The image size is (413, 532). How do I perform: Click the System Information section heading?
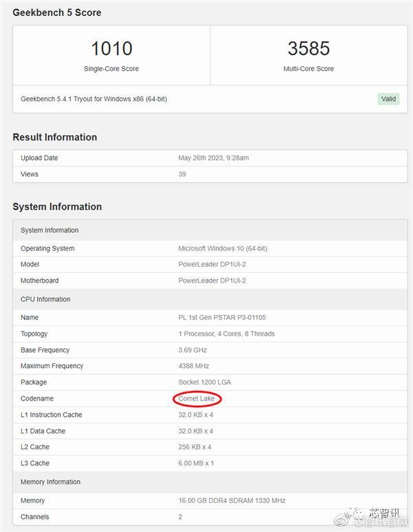tap(57, 207)
